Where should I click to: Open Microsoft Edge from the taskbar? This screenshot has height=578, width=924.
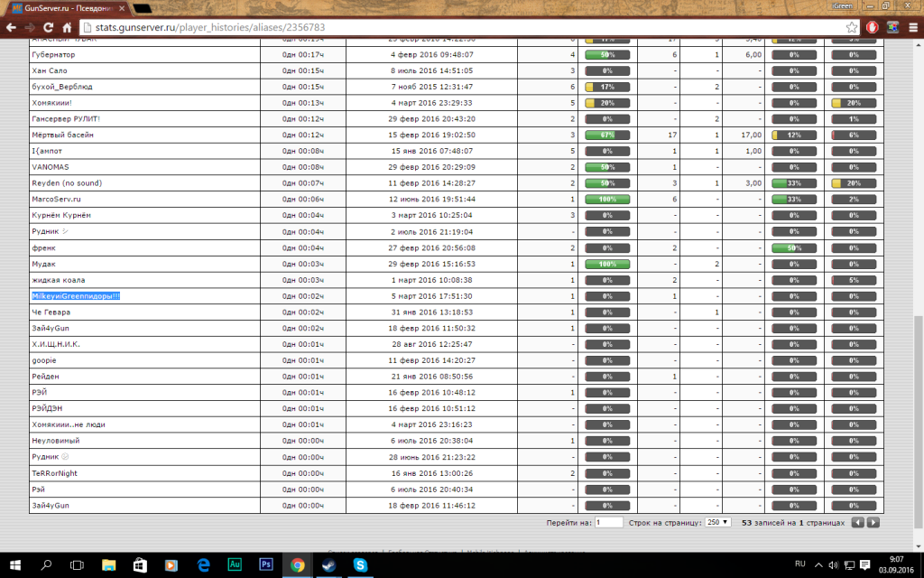[x=203, y=564]
